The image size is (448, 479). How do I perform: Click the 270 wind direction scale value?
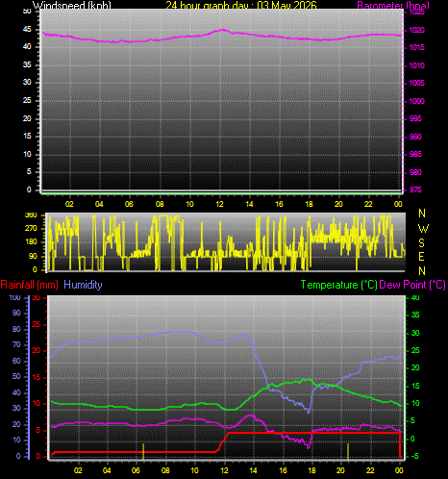point(31,229)
